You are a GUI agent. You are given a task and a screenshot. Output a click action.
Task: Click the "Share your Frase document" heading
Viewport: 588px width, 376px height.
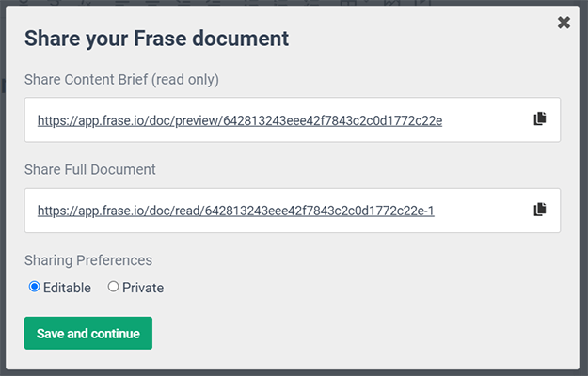pos(156,39)
